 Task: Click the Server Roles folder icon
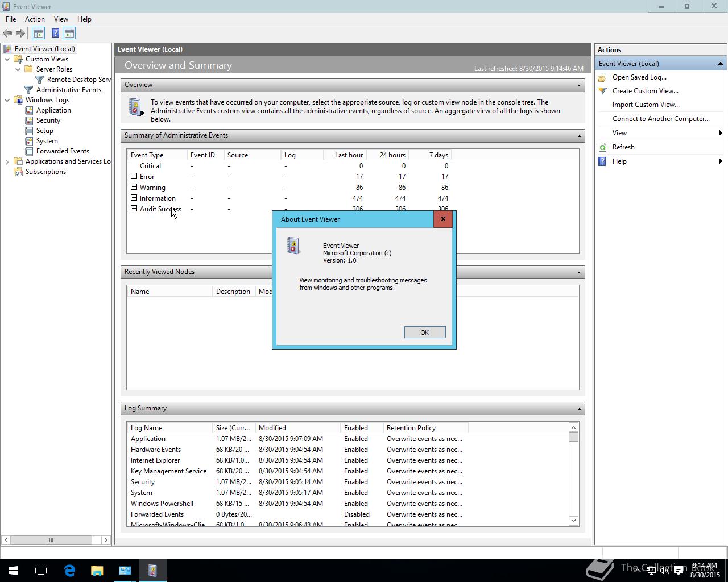(28, 69)
